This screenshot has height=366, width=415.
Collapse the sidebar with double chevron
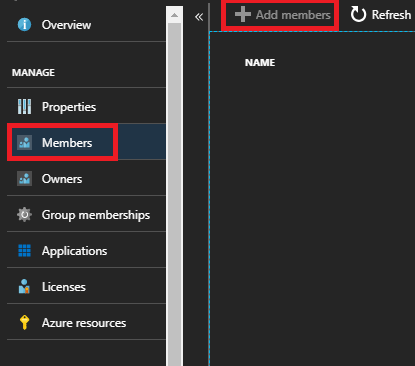click(x=199, y=17)
